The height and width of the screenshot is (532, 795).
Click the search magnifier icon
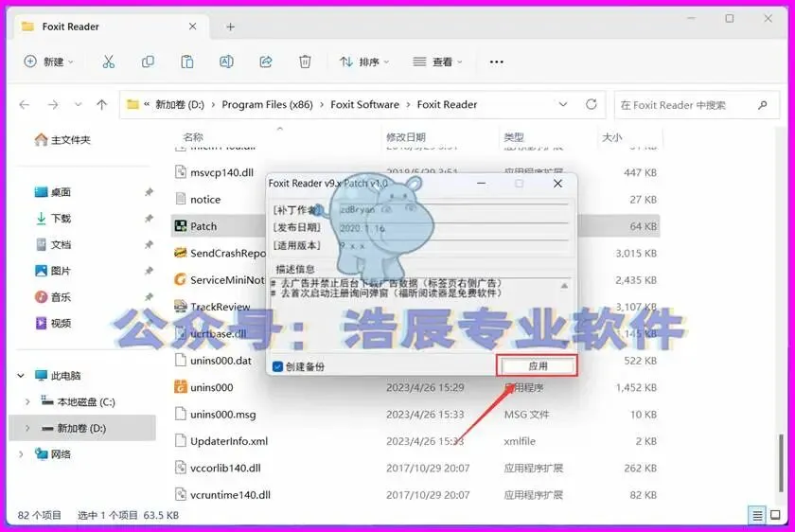pyautogui.click(x=762, y=105)
